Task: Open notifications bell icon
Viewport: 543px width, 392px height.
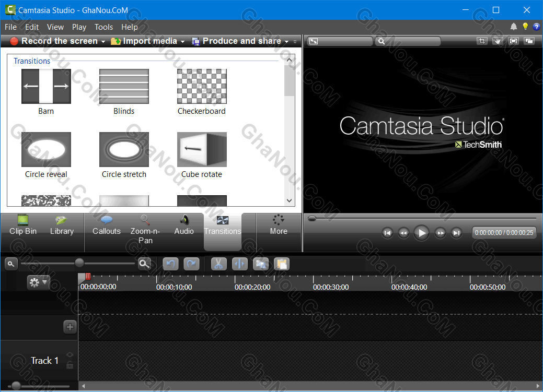Action: [x=514, y=27]
